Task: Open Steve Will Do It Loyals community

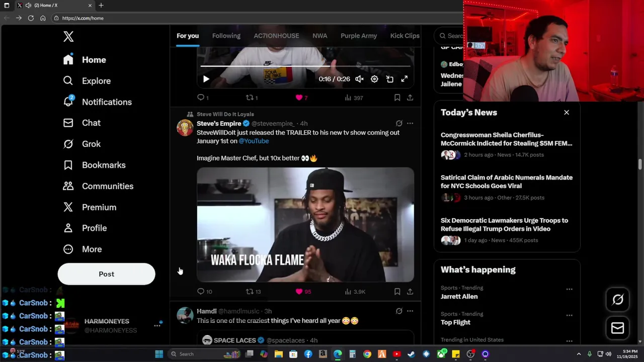Action: [x=225, y=114]
